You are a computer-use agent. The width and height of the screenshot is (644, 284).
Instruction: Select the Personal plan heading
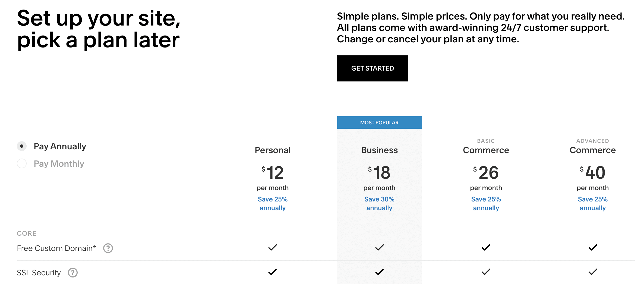273,150
